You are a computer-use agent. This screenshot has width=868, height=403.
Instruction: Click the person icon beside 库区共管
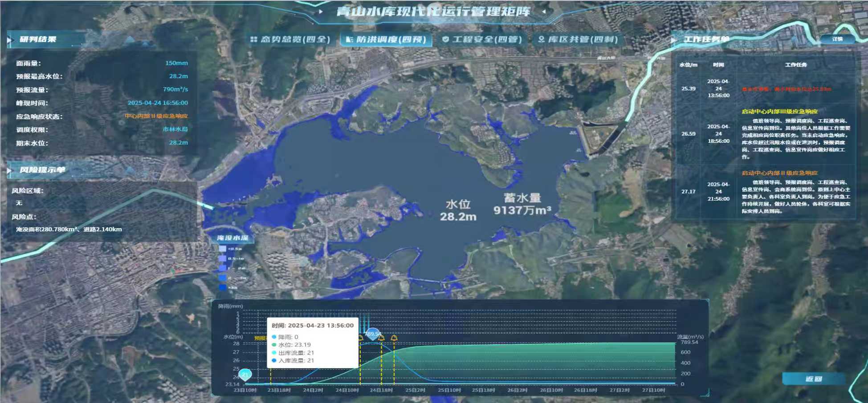[x=541, y=40]
